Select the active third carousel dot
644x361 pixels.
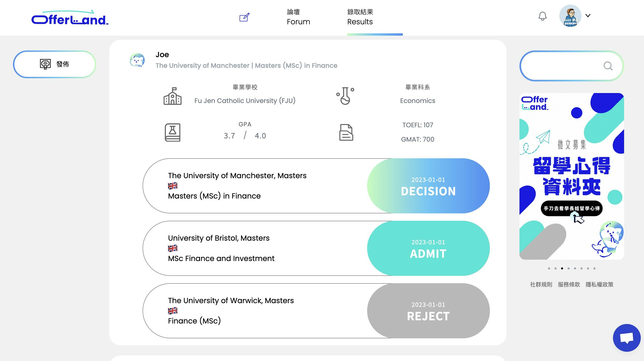click(x=562, y=268)
